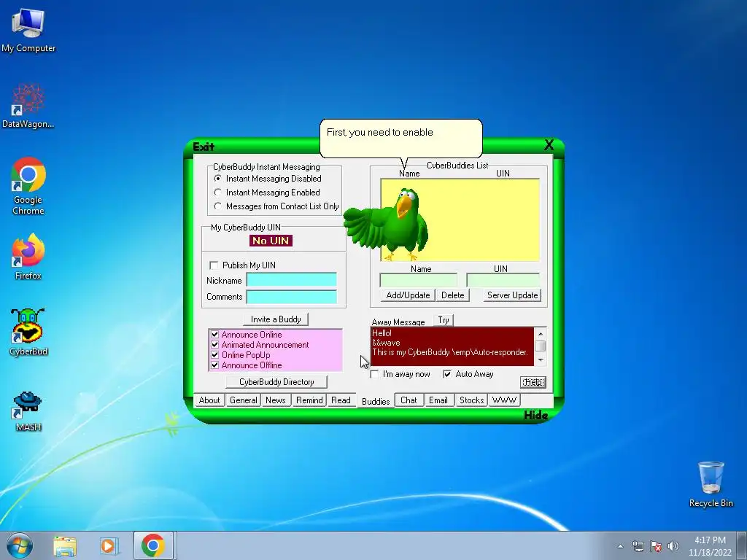Viewport: 747px width, 560px height.
Task: Switch to the Stocks tab
Action: (471, 400)
